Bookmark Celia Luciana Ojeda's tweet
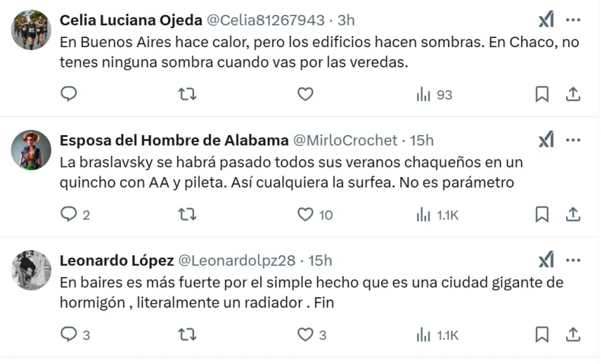Image resolution: width=601 pixels, height=364 pixels. pyautogui.click(x=542, y=94)
